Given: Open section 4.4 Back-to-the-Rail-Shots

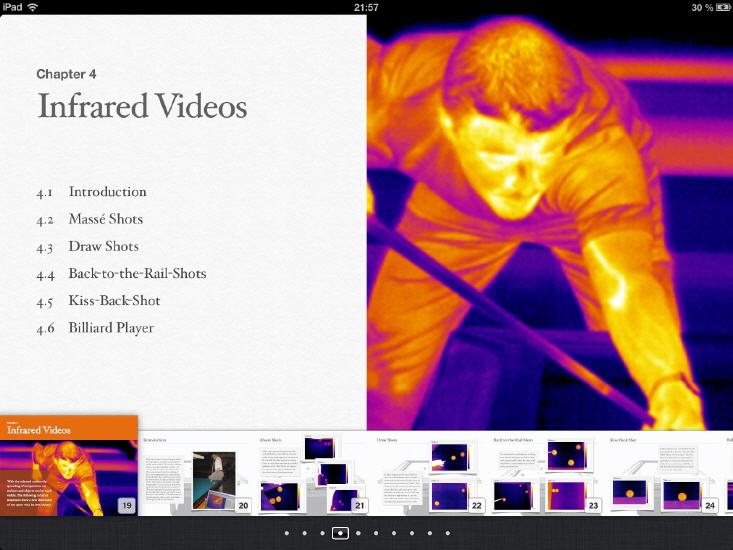Looking at the screenshot, I should [122, 273].
